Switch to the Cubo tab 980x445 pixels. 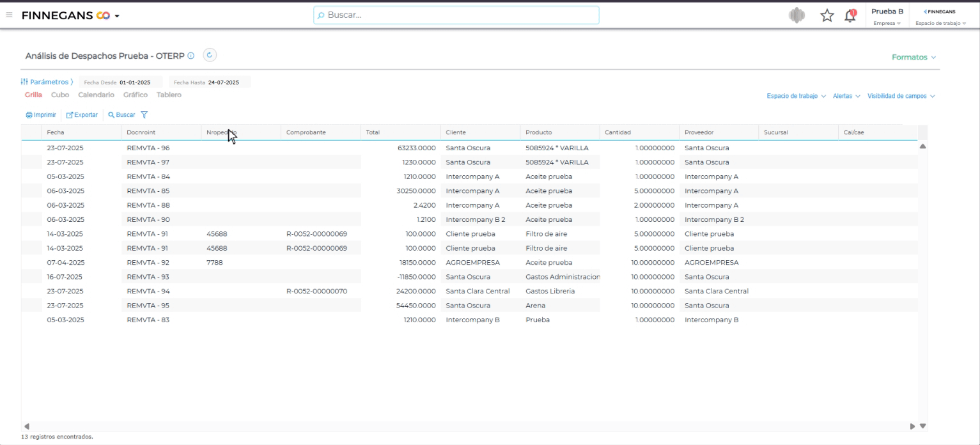tap(60, 95)
